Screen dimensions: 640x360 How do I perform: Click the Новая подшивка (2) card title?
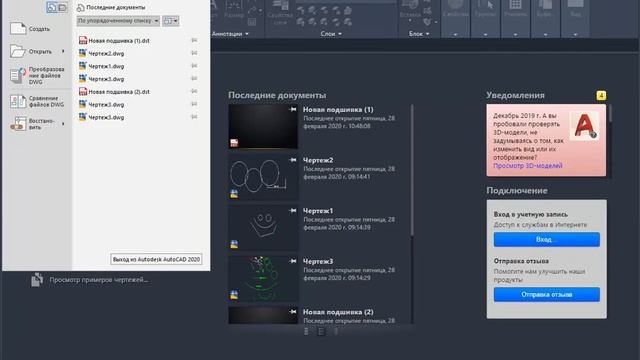pyautogui.click(x=338, y=312)
